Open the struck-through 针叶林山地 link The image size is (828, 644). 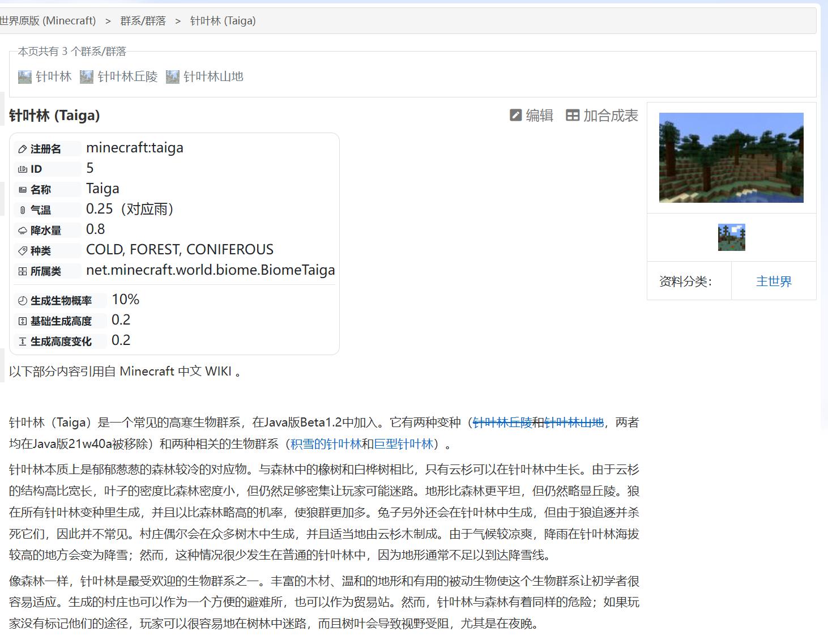click(574, 423)
